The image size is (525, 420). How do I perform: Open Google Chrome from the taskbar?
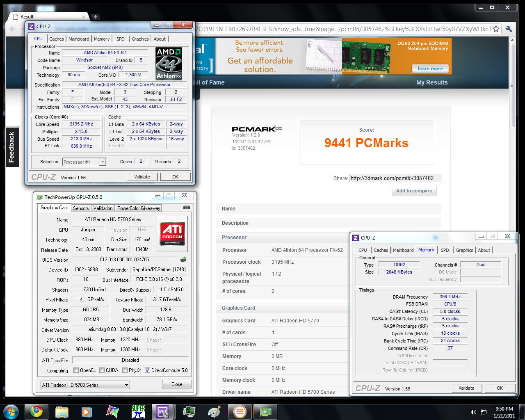[37, 411]
